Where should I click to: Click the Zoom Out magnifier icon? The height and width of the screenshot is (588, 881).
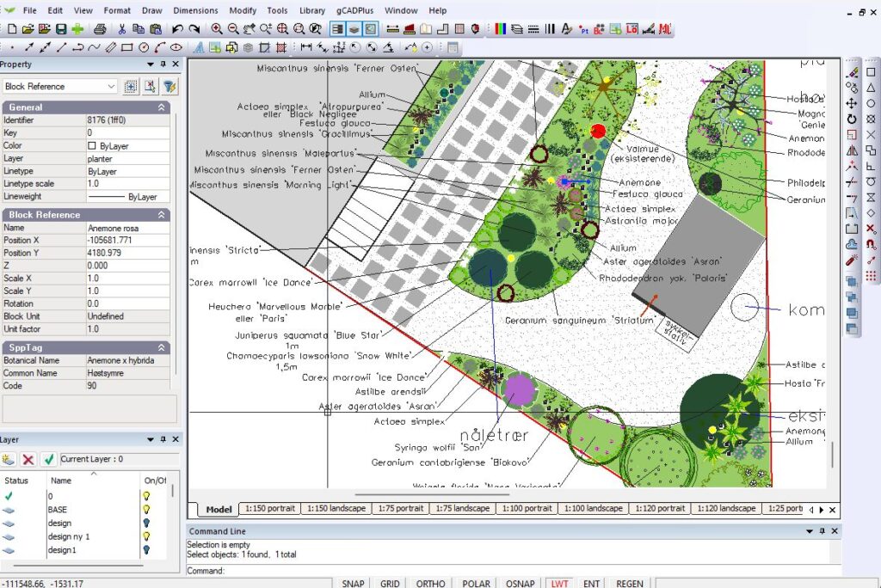point(232,28)
